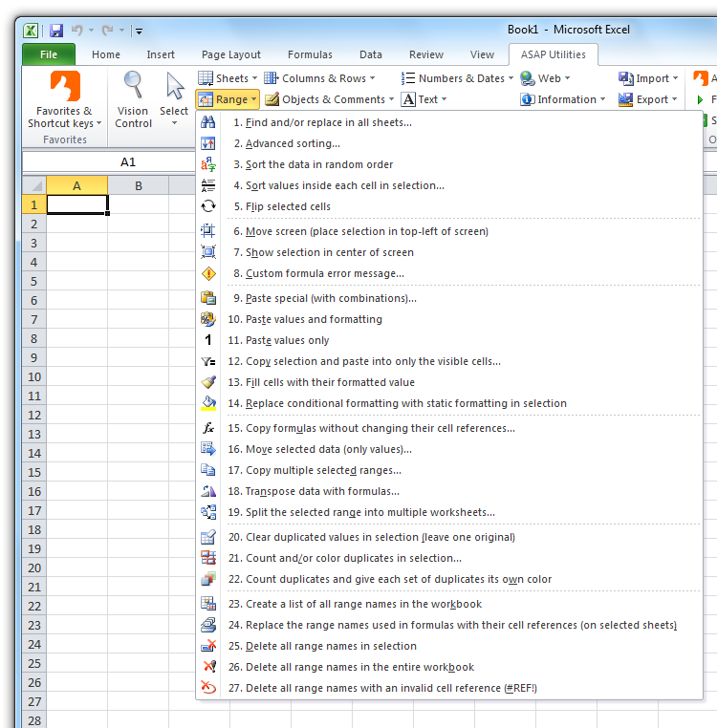
Task: Choose Create list of all range names item
Action: point(449,604)
